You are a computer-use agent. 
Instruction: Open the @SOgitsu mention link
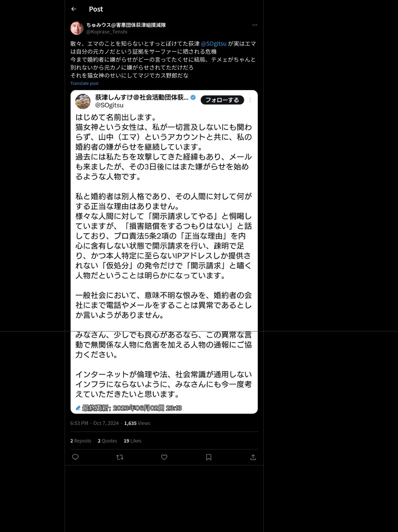214,44
